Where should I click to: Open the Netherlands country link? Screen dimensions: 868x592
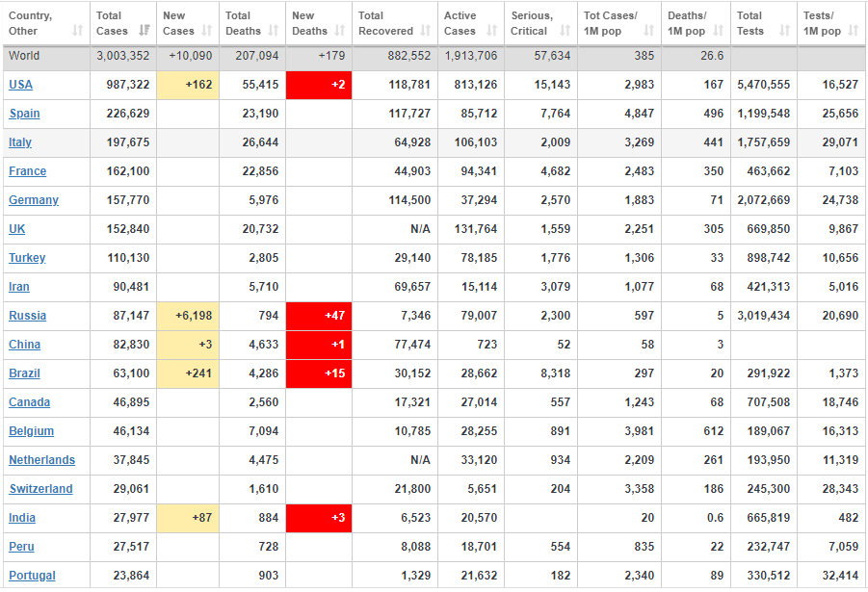point(42,460)
